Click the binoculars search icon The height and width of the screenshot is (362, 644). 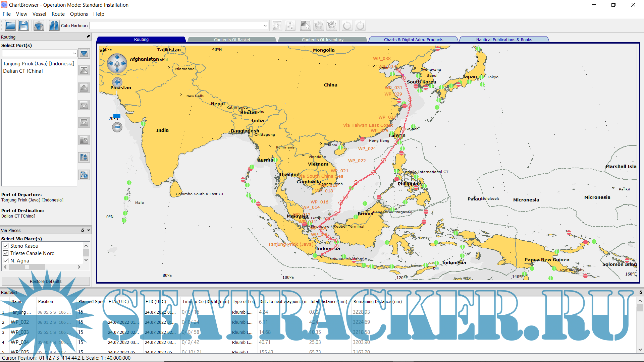pyautogui.click(x=54, y=25)
